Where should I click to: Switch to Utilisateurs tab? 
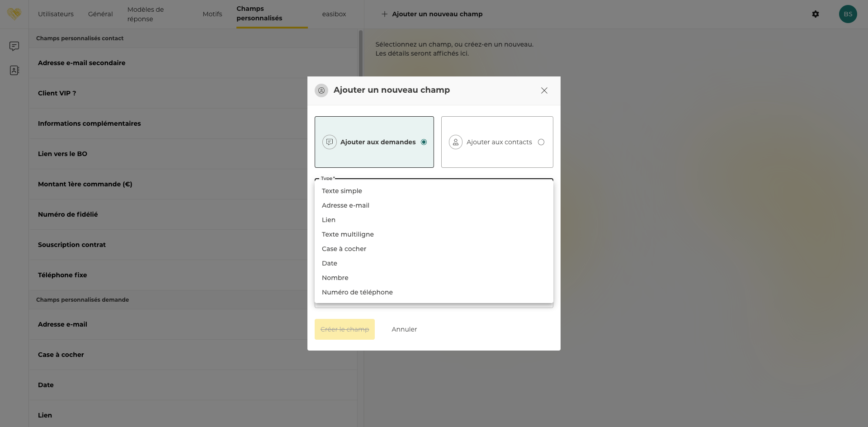pos(56,14)
